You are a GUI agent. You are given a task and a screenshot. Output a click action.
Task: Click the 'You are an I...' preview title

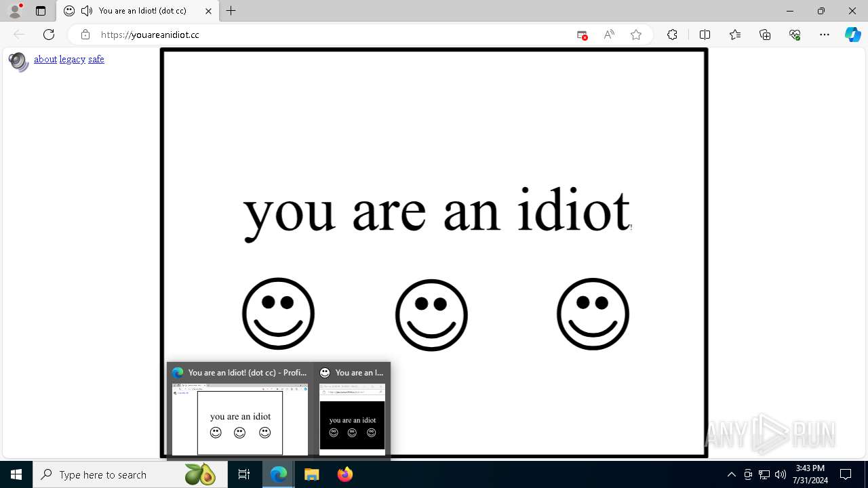pyautogui.click(x=359, y=372)
